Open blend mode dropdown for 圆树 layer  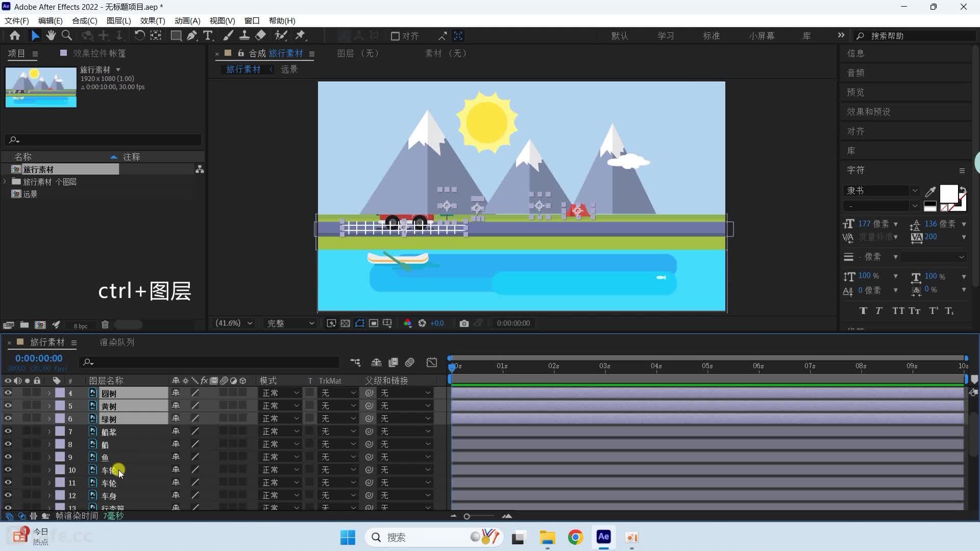click(280, 393)
